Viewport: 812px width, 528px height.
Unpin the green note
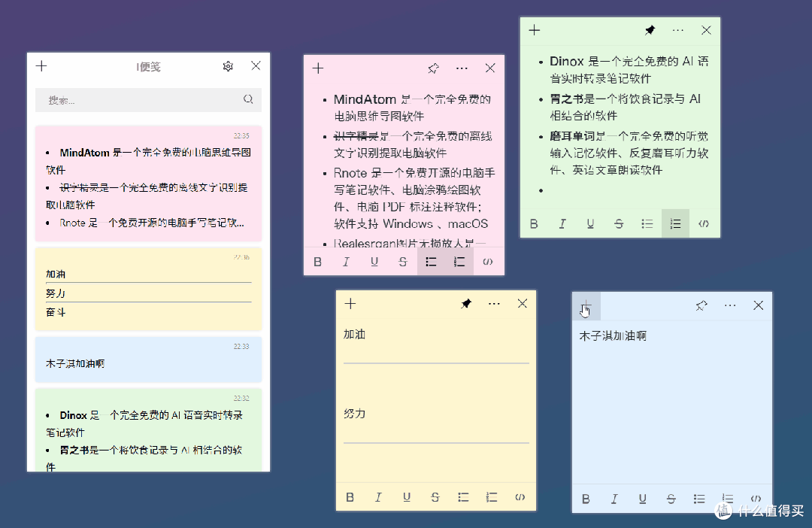[650, 30]
